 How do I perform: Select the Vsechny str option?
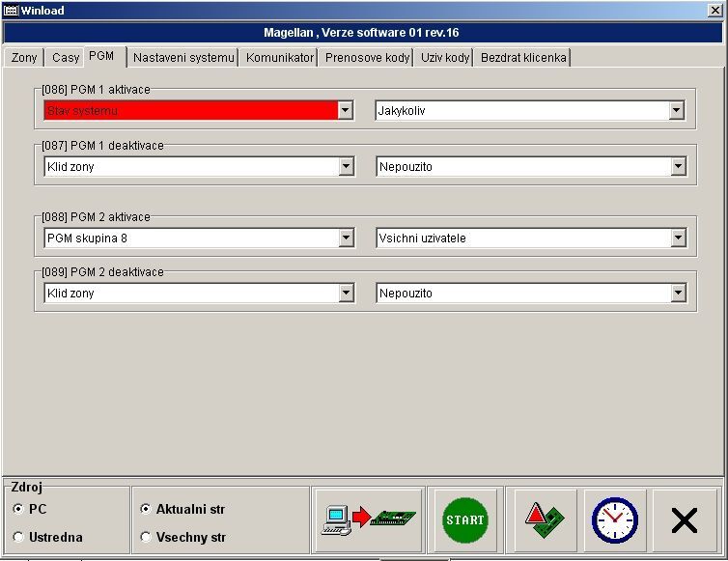pyautogui.click(x=146, y=537)
